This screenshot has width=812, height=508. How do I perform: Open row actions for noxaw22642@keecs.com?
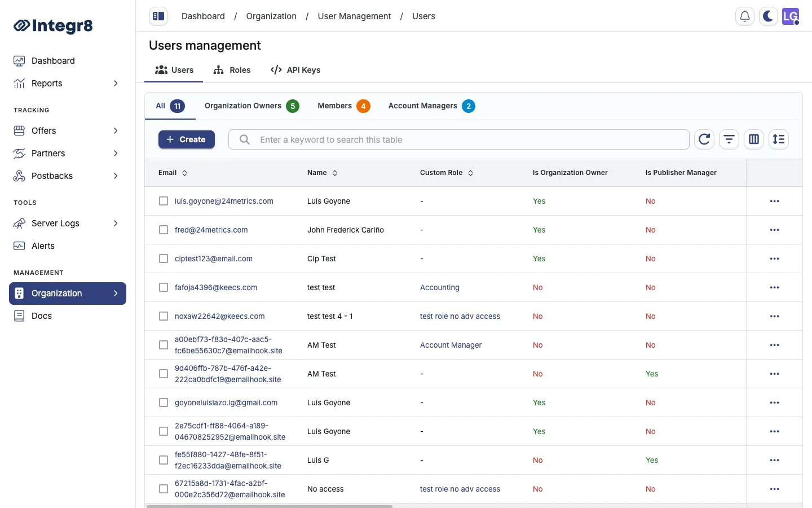click(x=774, y=316)
